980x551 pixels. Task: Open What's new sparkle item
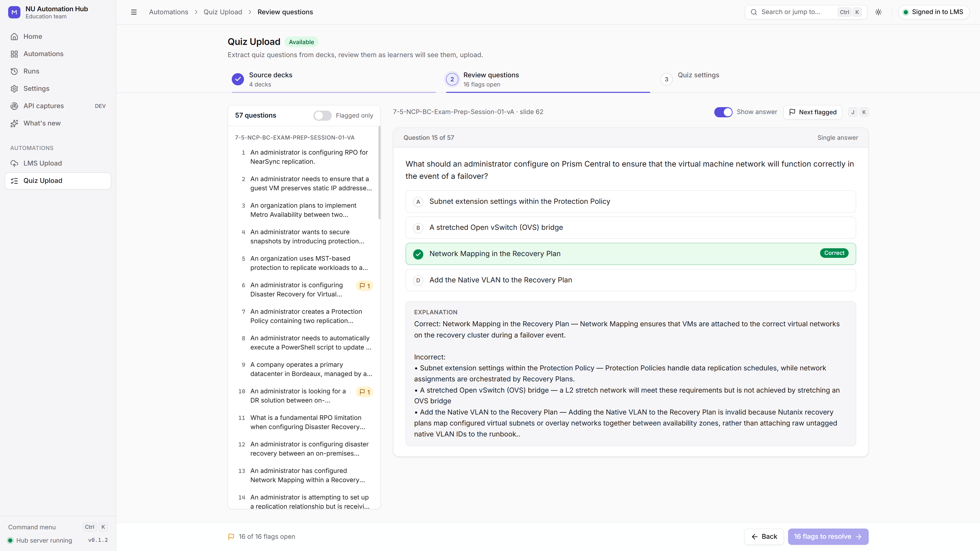[58, 123]
